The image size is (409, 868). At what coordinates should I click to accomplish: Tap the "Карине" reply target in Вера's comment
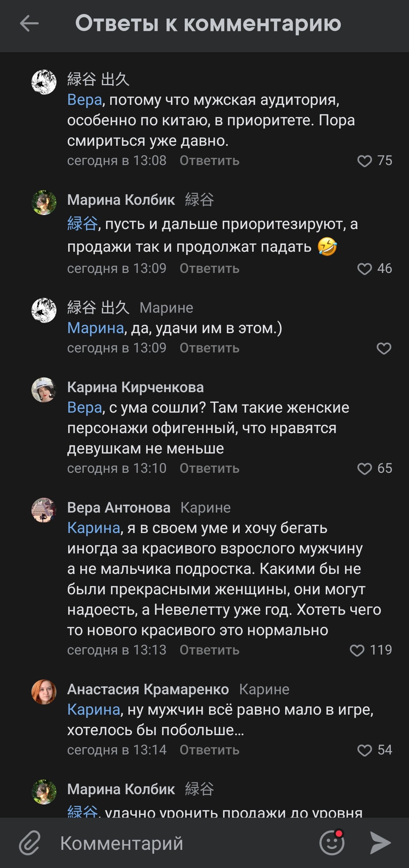click(x=206, y=508)
